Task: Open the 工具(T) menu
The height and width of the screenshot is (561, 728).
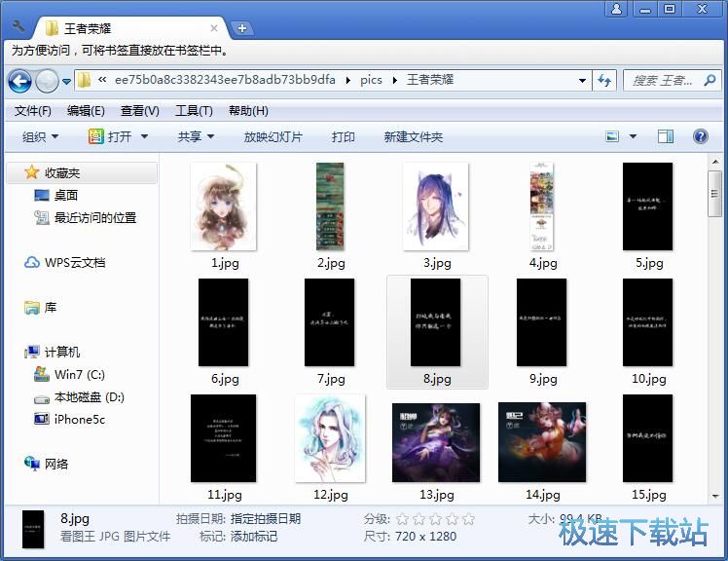Action: tap(194, 111)
